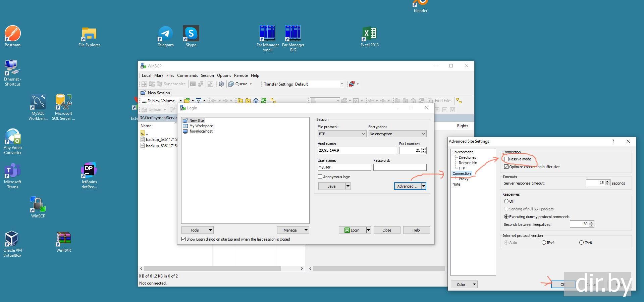Open the MySQL Workbench shortcut
Viewport: 644px width, 302px height.
tap(38, 102)
